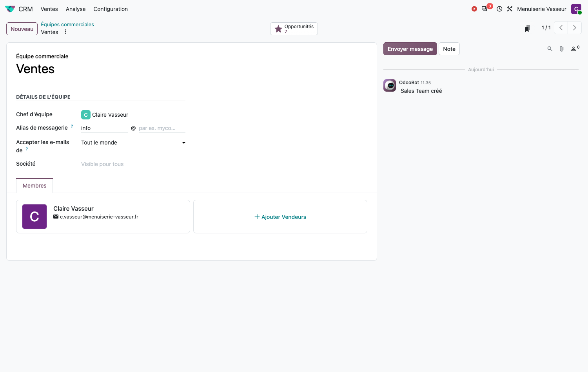This screenshot has width=588, height=372.
Task: Open the conversations icon with 3 badge
Action: click(485, 9)
